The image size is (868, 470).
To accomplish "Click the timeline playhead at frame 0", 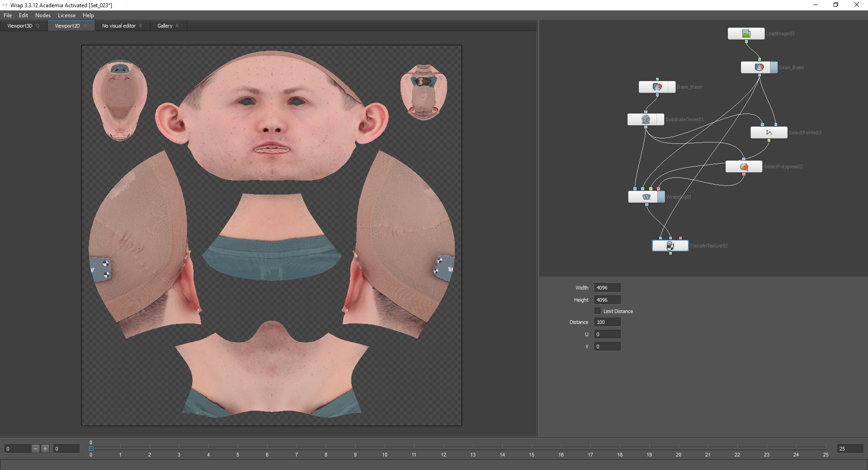I will point(91,448).
